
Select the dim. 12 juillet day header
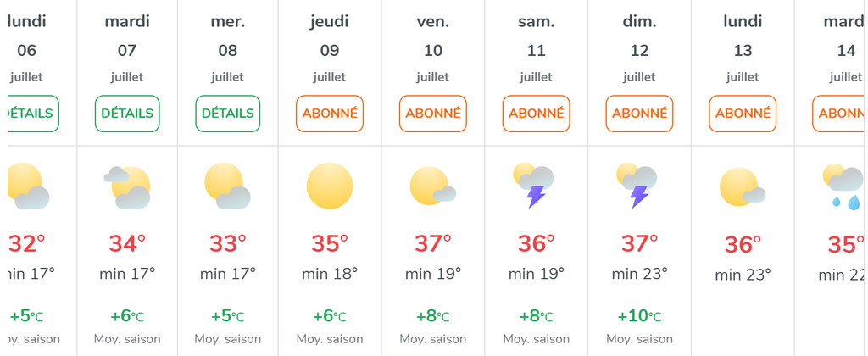click(x=639, y=49)
